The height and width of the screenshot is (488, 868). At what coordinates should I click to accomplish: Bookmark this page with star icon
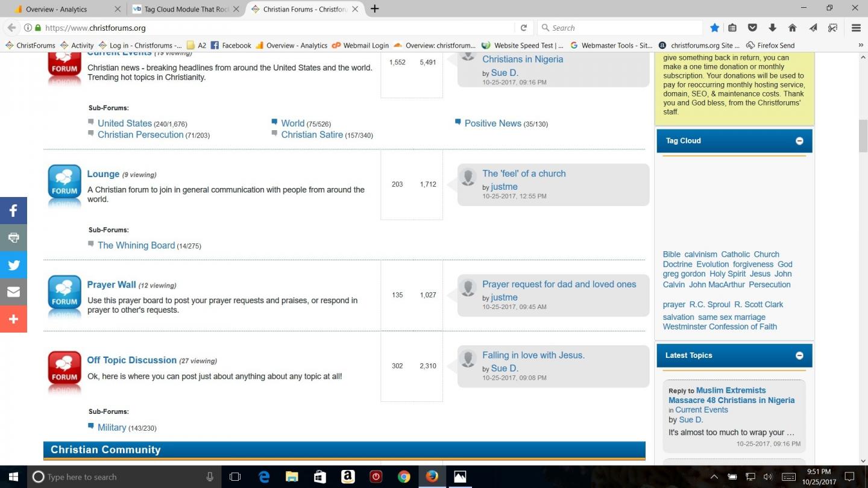[x=714, y=28]
